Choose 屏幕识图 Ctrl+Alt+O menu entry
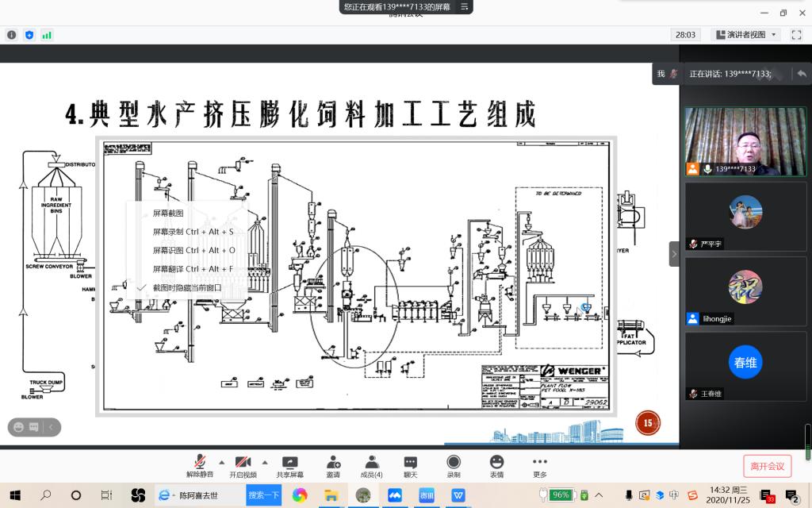Viewport: 812px width, 508px height. click(x=193, y=250)
